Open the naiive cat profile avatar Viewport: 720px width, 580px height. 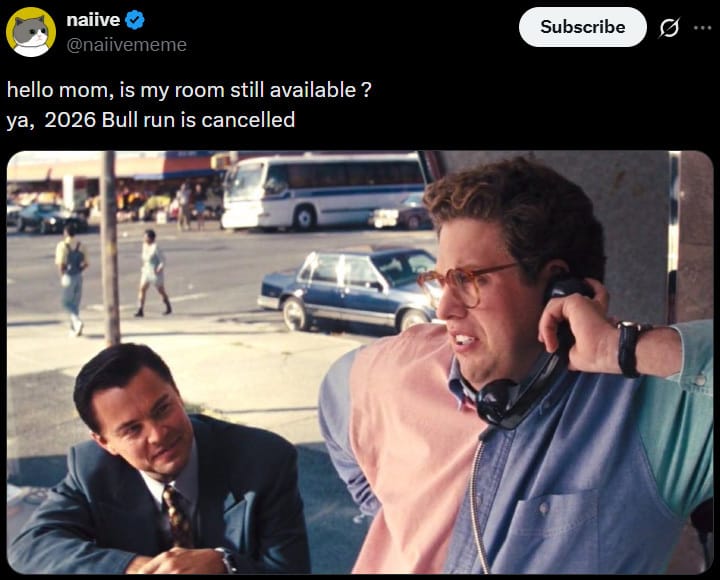click(x=31, y=32)
